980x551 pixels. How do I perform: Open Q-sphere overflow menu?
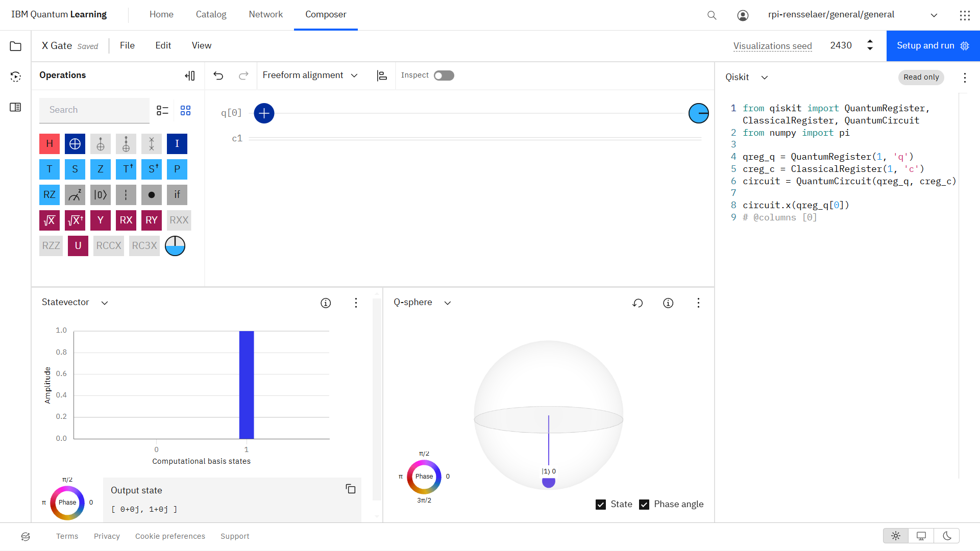[x=698, y=303]
